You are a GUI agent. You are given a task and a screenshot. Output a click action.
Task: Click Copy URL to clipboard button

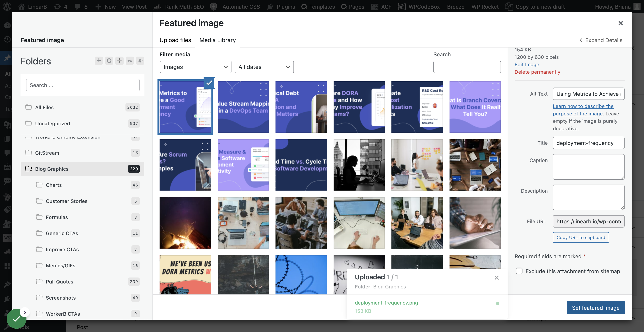tap(581, 237)
